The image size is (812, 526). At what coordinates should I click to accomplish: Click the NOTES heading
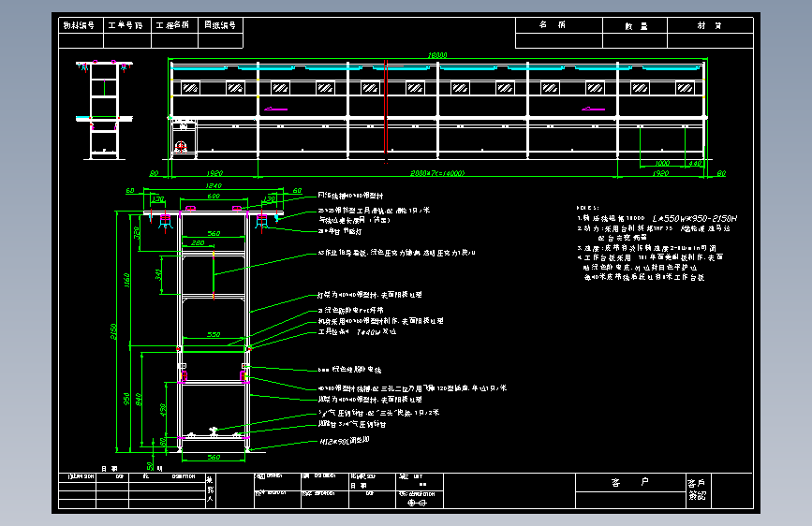pyautogui.click(x=587, y=208)
